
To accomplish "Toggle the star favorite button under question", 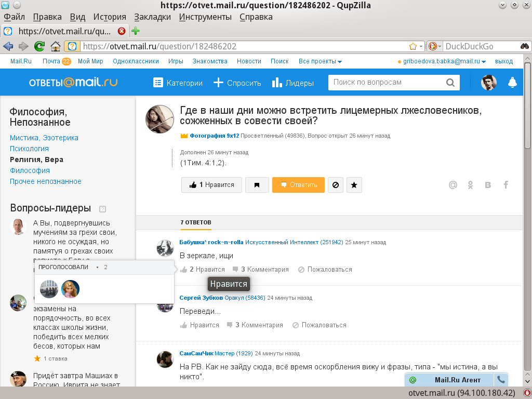I will click(x=354, y=185).
